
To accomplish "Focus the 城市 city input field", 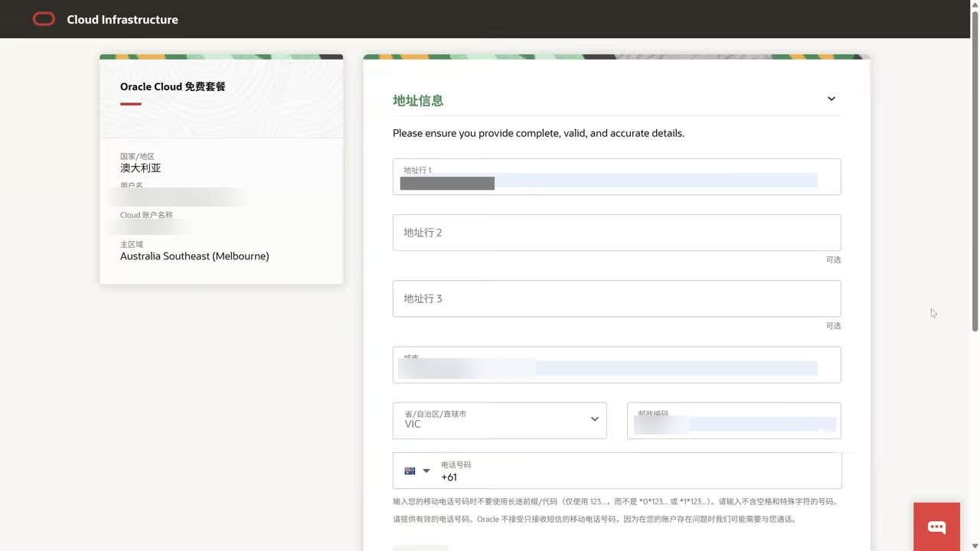I will pos(616,364).
